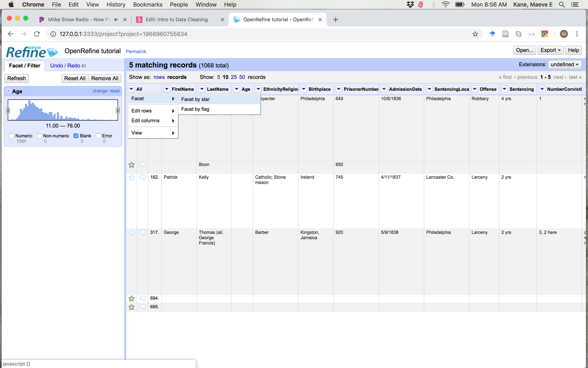
Task: Enable the Numeric checkbox in the Age facet
Action: point(11,136)
